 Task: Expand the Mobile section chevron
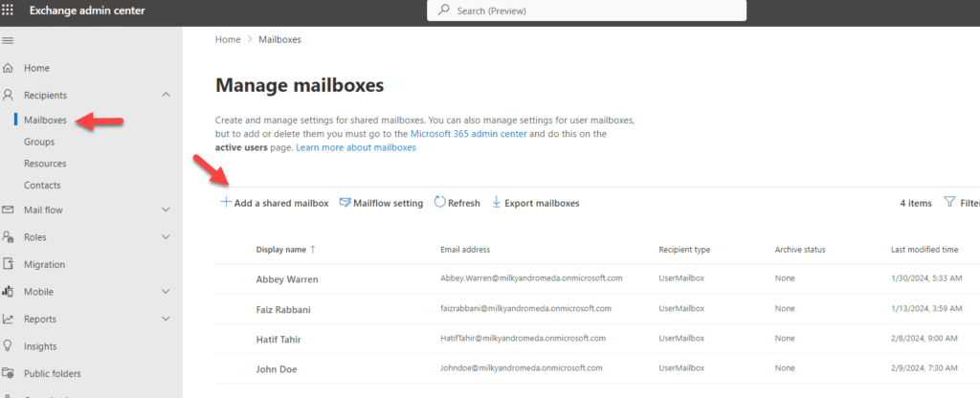166,292
